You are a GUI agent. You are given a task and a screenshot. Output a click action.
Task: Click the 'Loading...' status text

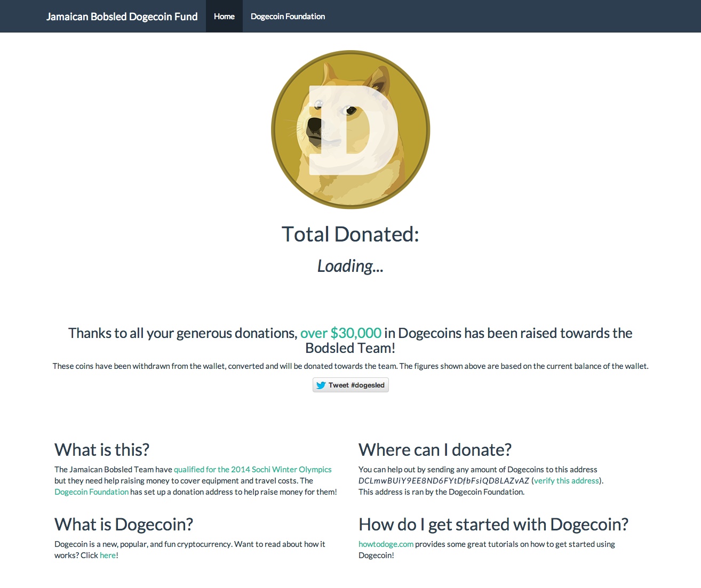point(350,266)
